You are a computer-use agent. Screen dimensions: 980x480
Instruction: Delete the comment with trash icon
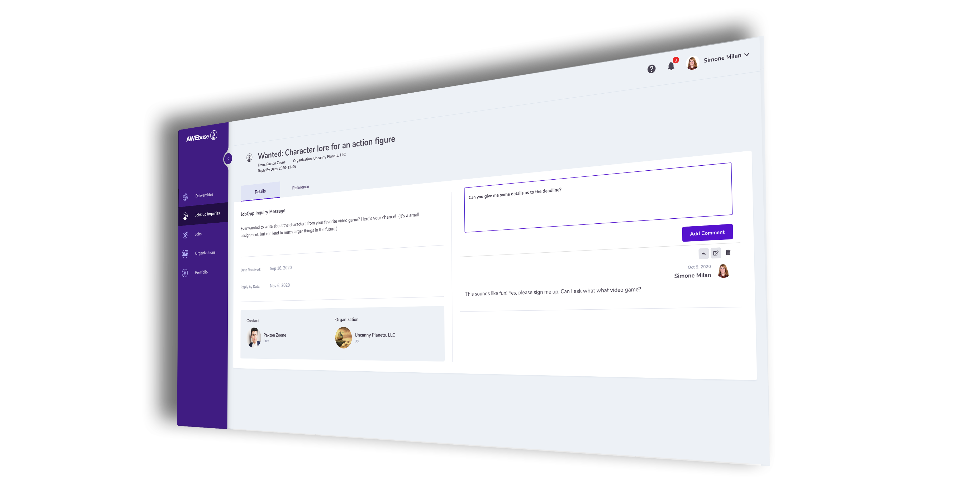[x=728, y=253]
